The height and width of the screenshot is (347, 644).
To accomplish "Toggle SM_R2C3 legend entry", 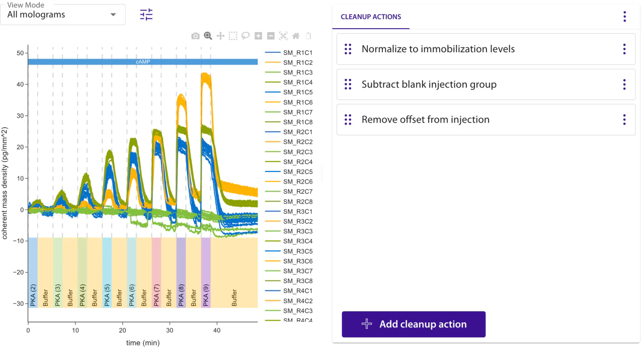I will [x=289, y=152].
